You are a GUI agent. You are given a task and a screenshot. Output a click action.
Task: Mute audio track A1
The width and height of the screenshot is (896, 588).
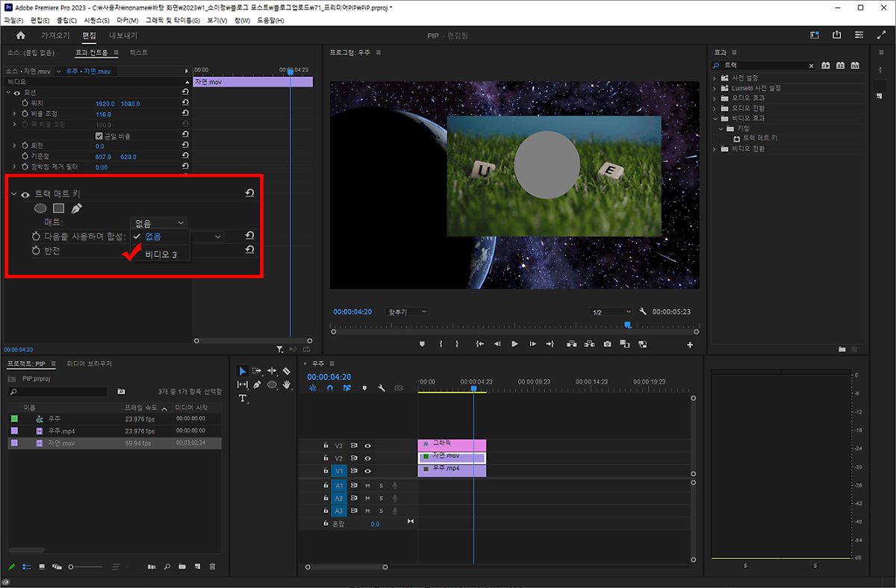pos(367,486)
